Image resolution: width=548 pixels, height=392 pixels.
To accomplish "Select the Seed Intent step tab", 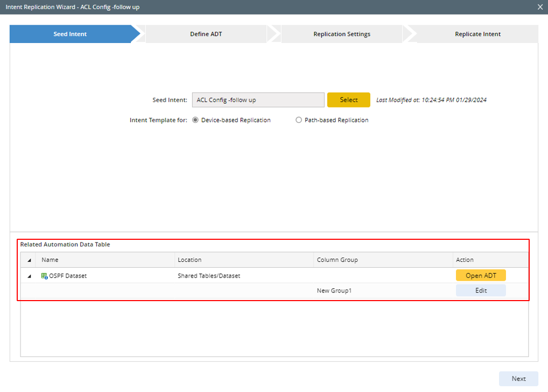I will coord(70,34).
